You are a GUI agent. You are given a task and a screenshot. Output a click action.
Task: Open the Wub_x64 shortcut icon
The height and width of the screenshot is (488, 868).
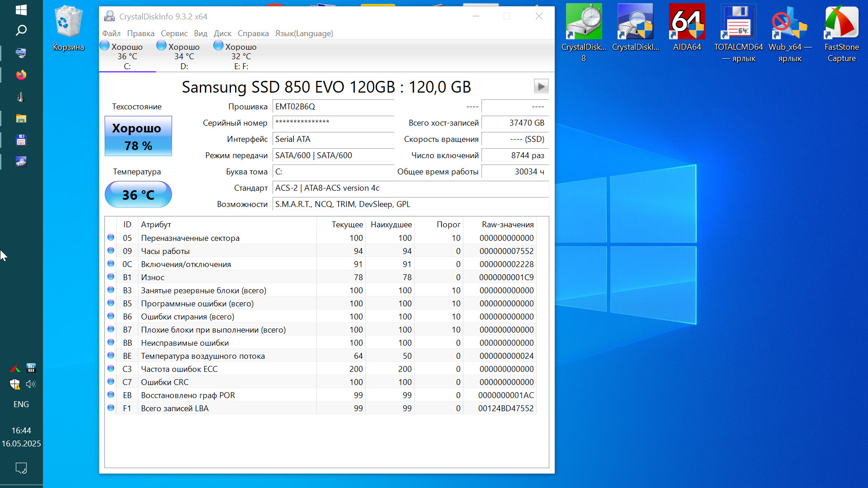point(789,23)
